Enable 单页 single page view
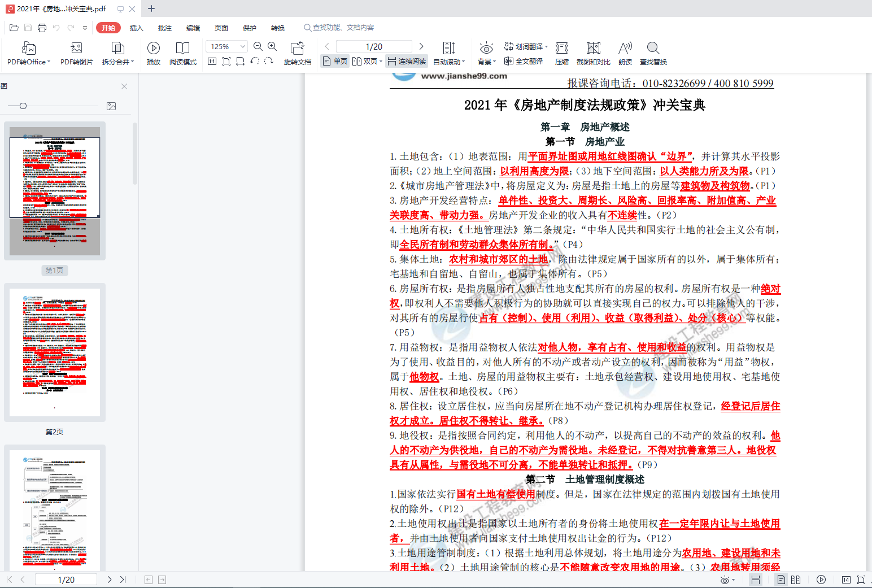The width and height of the screenshot is (872, 588). point(334,61)
